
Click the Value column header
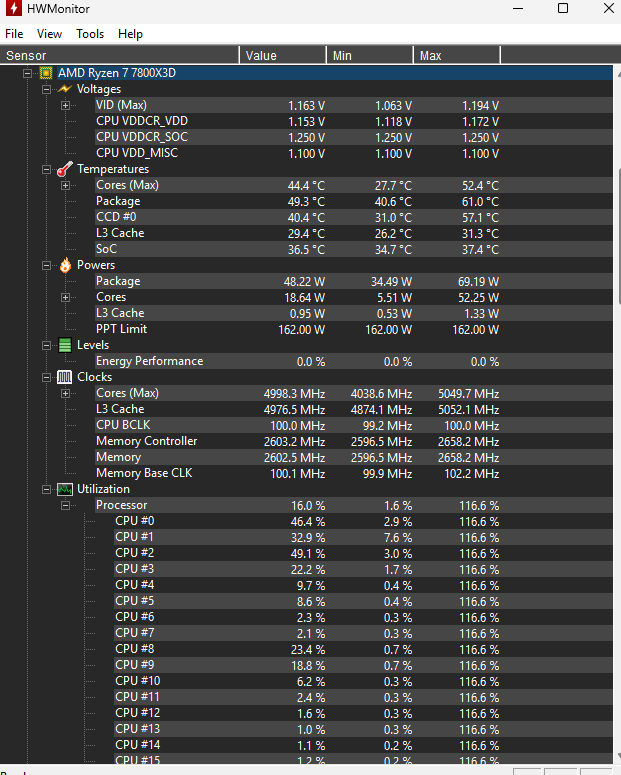(283, 55)
